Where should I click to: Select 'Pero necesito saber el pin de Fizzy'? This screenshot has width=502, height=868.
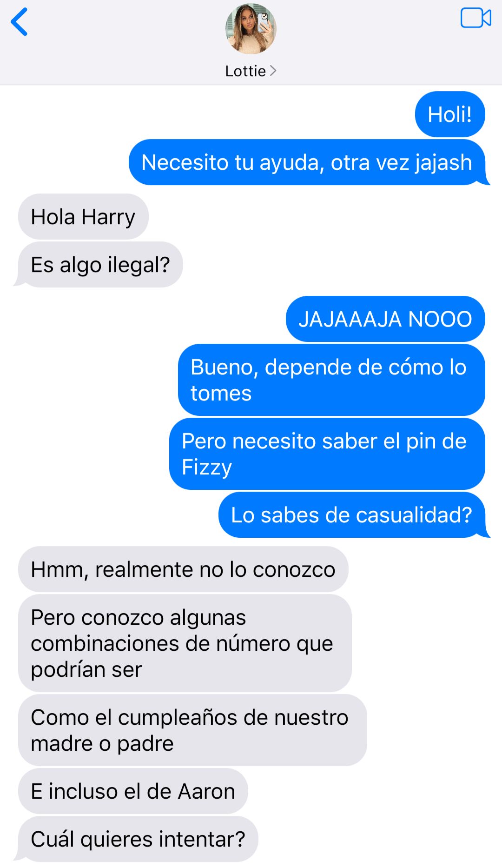pyautogui.click(x=327, y=454)
